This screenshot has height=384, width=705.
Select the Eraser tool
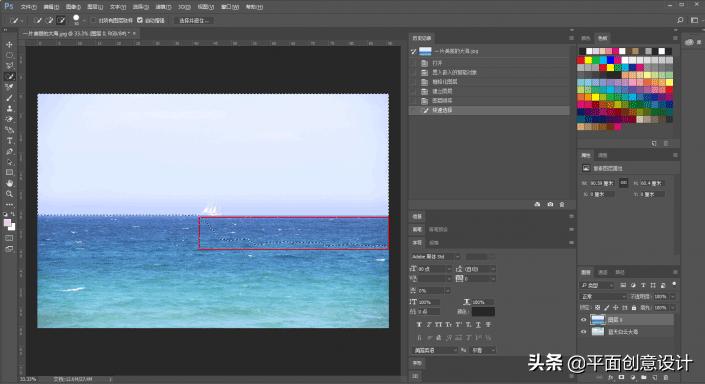(x=9, y=120)
